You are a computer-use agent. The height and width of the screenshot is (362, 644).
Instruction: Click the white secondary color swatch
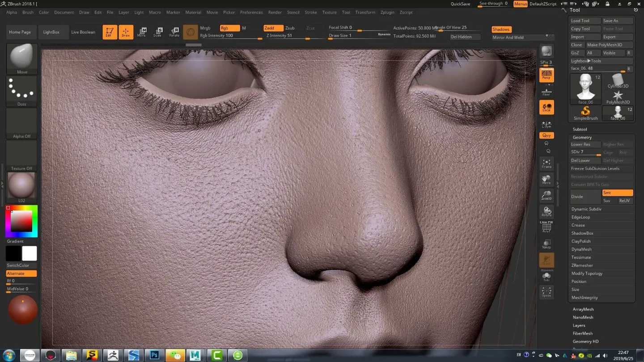coord(30,253)
